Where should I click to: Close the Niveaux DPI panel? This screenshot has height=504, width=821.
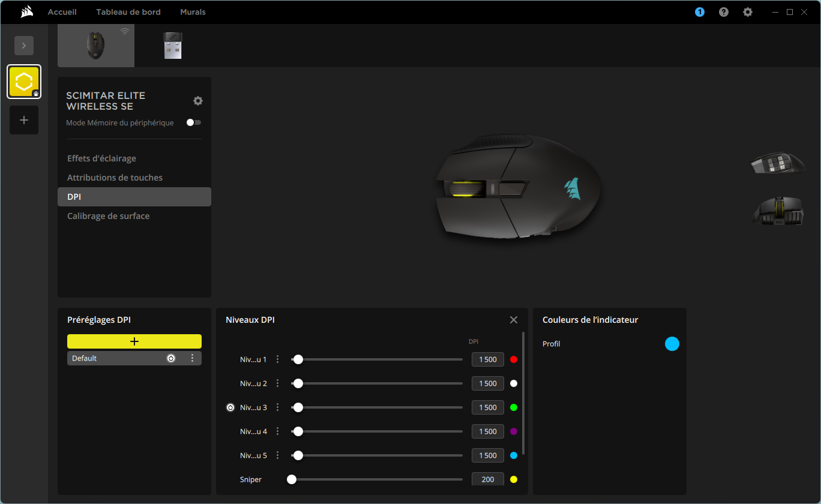(514, 320)
